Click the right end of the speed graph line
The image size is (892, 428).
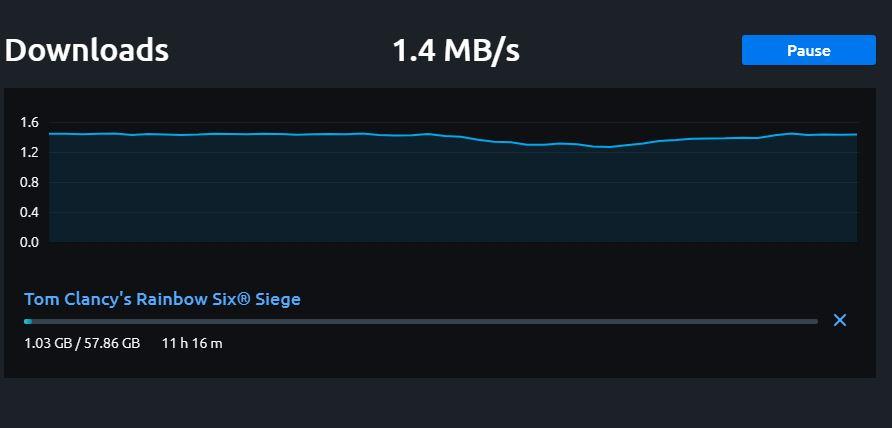[x=854, y=134]
